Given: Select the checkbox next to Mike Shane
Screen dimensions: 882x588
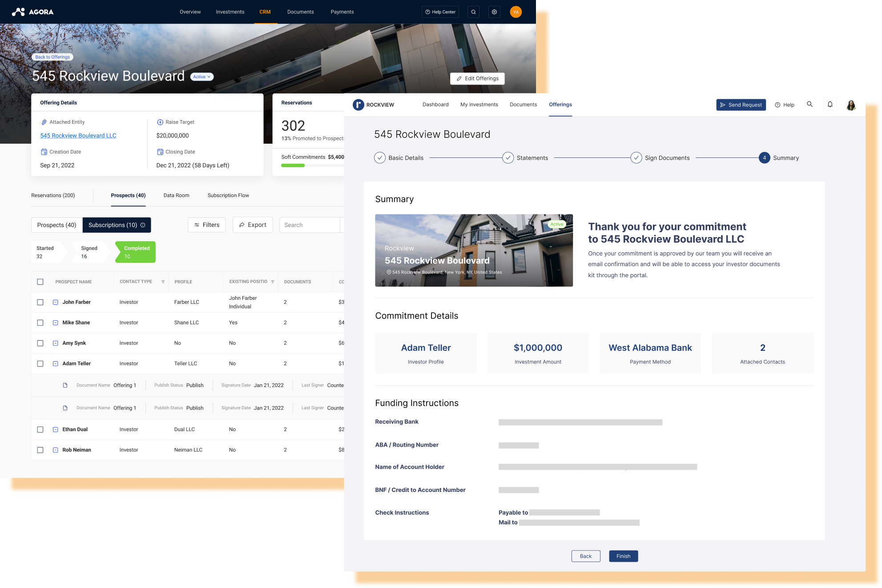Looking at the screenshot, I should coord(40,322).
